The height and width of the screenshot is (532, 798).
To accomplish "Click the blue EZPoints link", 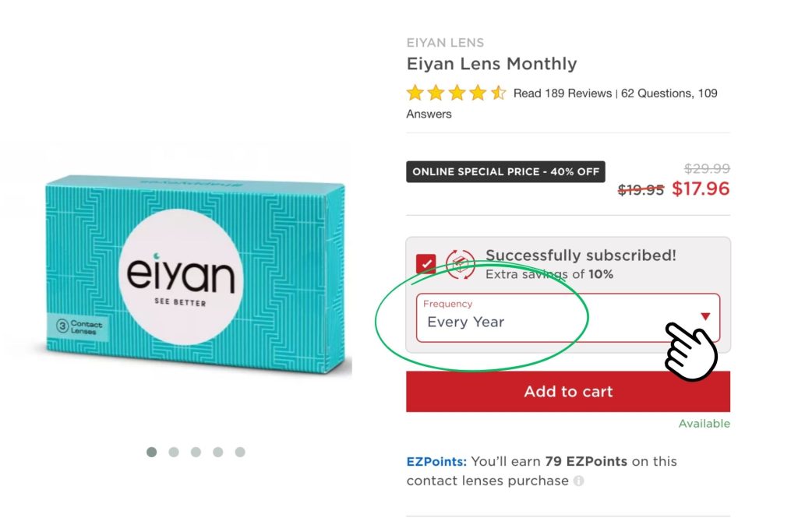I will point(436,461).
